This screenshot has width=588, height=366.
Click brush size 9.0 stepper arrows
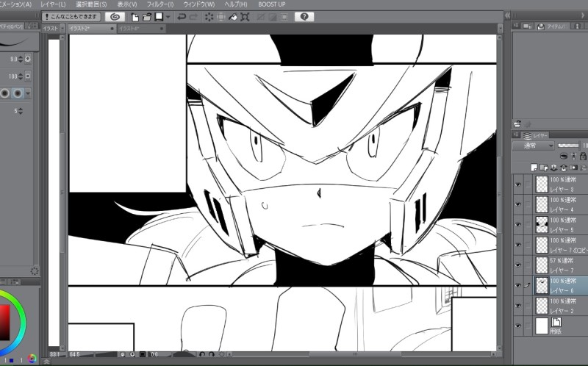(21, 59)
